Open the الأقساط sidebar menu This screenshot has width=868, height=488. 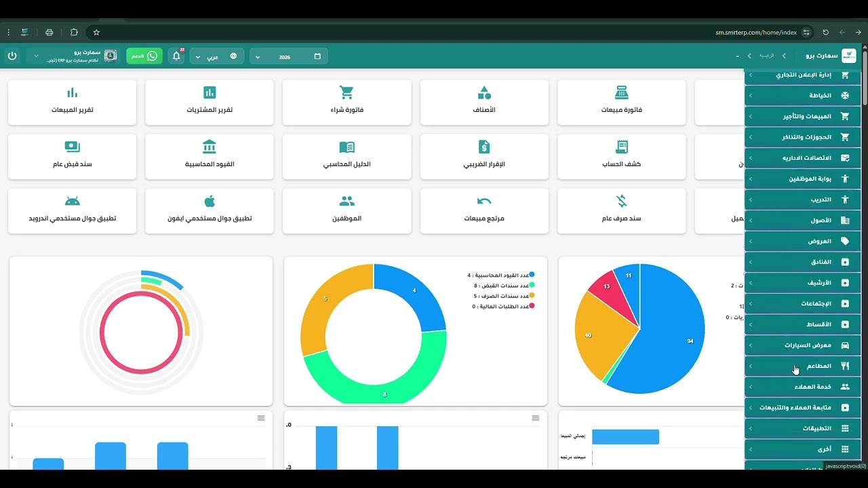[803, 325]
